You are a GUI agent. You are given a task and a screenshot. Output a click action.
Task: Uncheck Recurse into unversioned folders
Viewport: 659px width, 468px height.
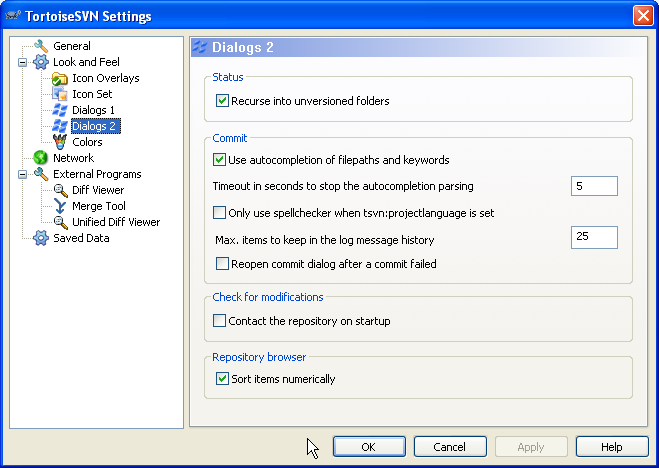[x=222, y=101]
